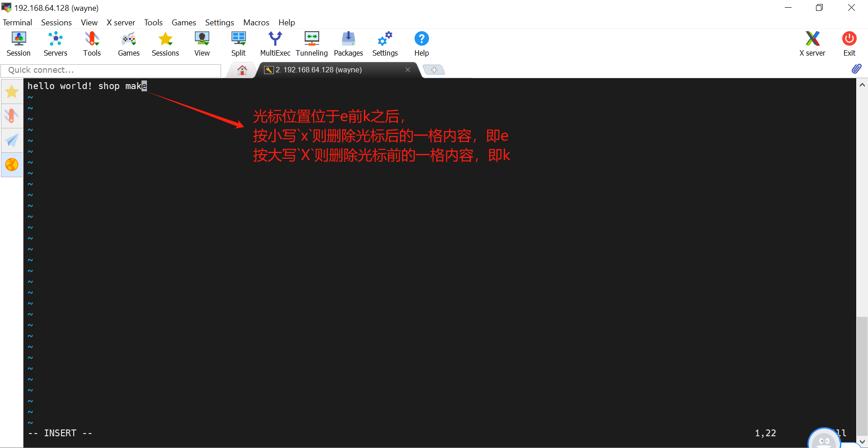Open the Games menu

pyautogui.click(x=184, y=23)
